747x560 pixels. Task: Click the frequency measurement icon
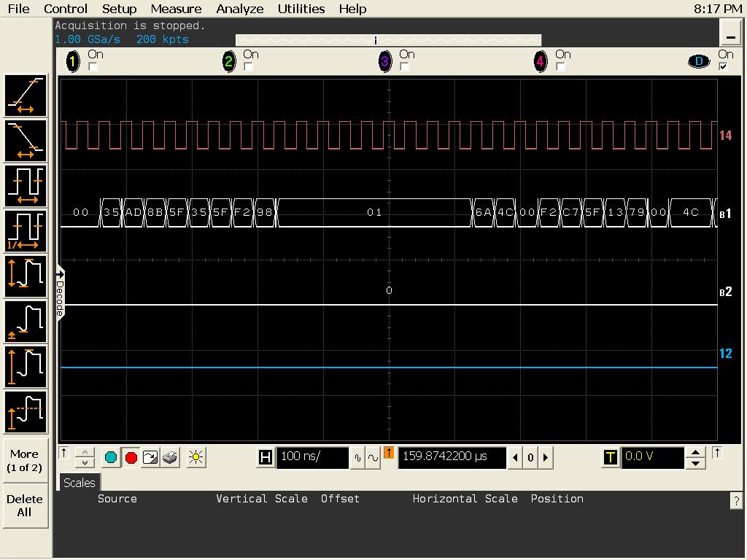[x=26, y=231]
